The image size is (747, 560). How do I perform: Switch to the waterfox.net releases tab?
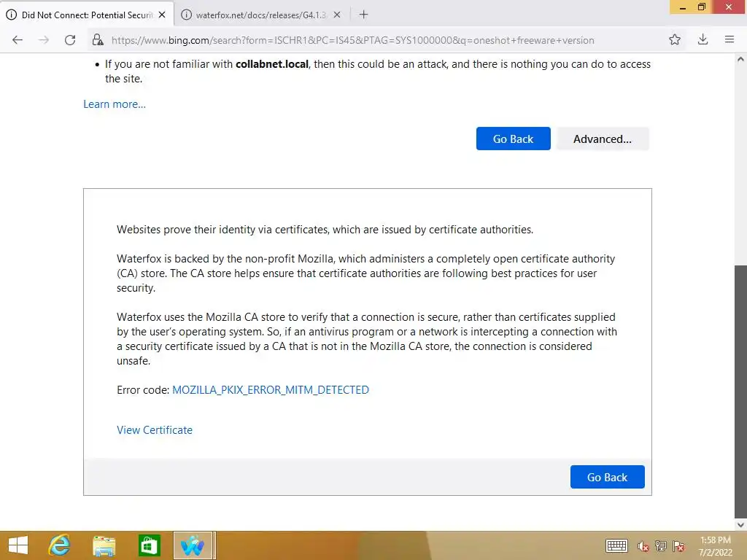click(260, 15)
